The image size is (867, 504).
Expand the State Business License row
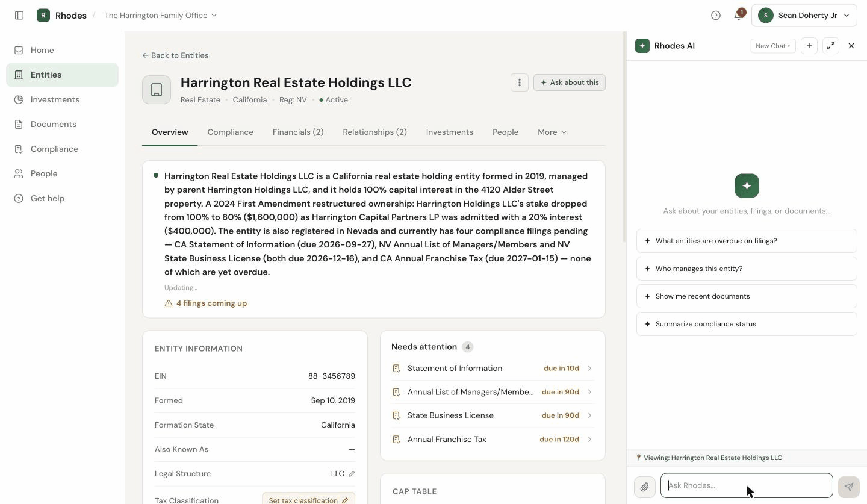[x=493, y=415]
